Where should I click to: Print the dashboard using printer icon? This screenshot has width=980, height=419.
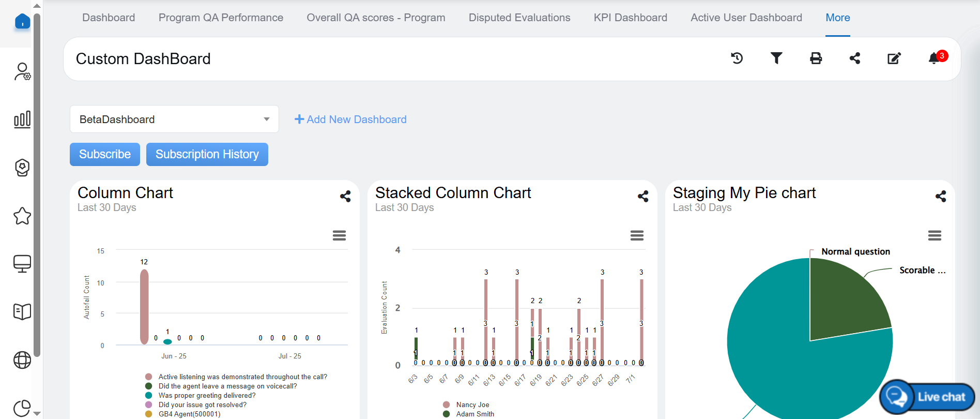click(x=816, y=58)
